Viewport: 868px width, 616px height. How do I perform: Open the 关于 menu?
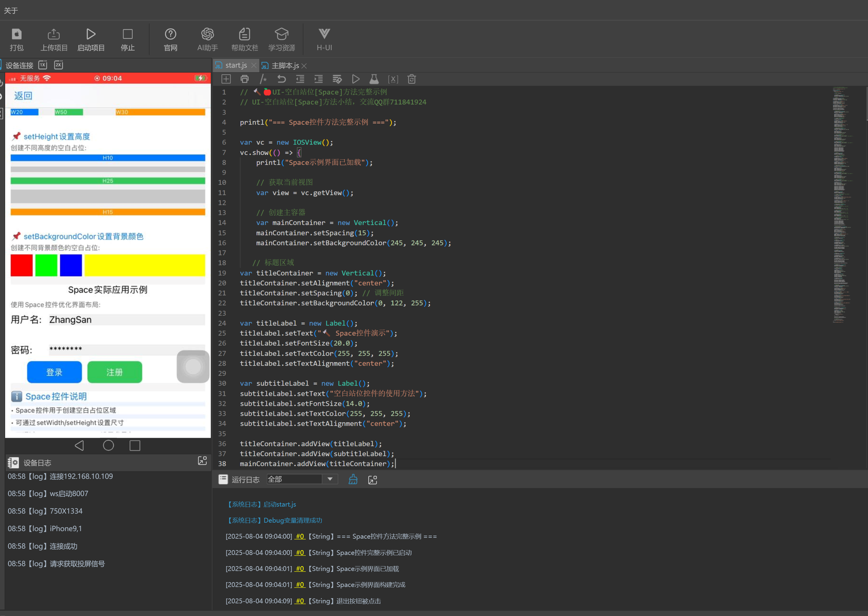(11, 10)
